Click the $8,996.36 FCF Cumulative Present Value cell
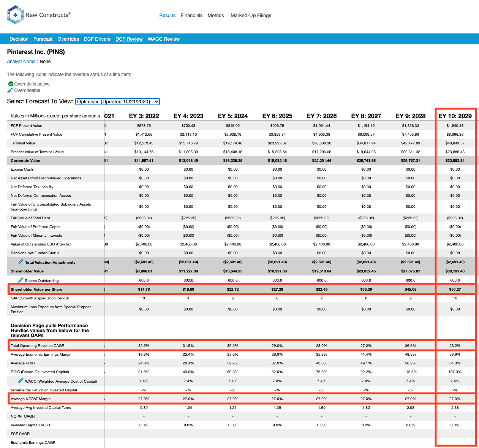This screenshot has width=479, height=448. coord(455,135)
